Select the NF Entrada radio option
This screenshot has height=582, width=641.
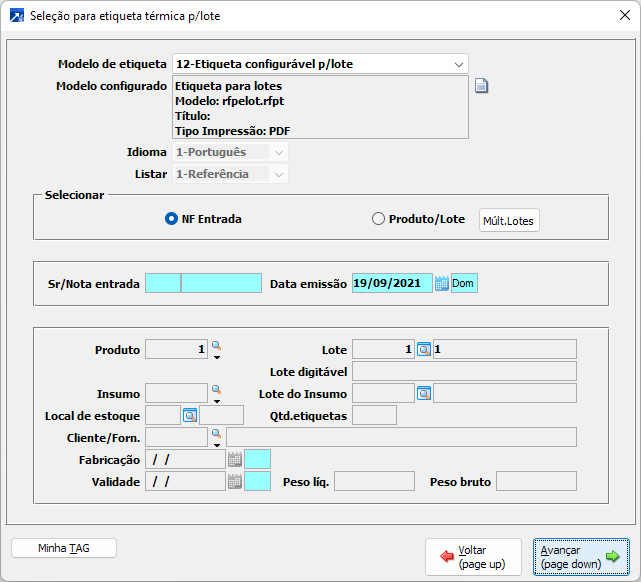(x=171, y=219)
